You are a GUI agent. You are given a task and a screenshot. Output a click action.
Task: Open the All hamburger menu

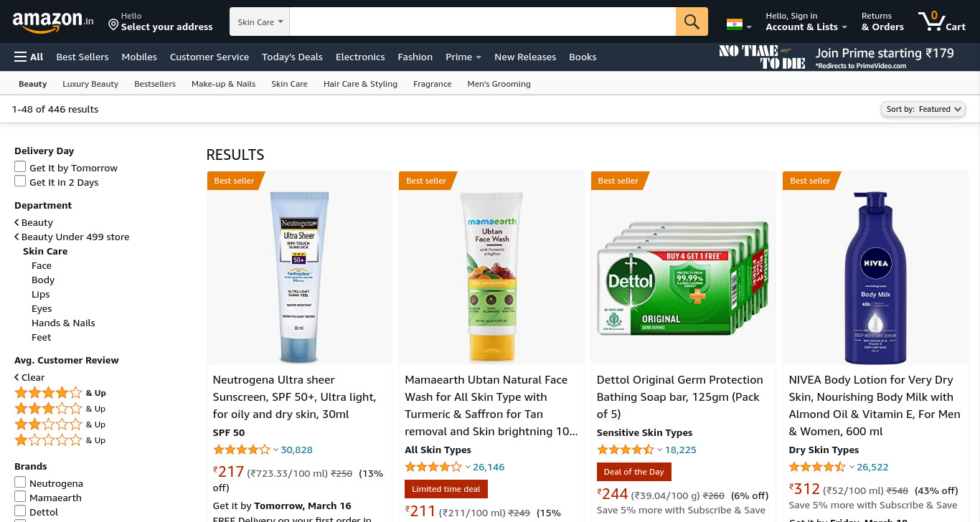29,57
